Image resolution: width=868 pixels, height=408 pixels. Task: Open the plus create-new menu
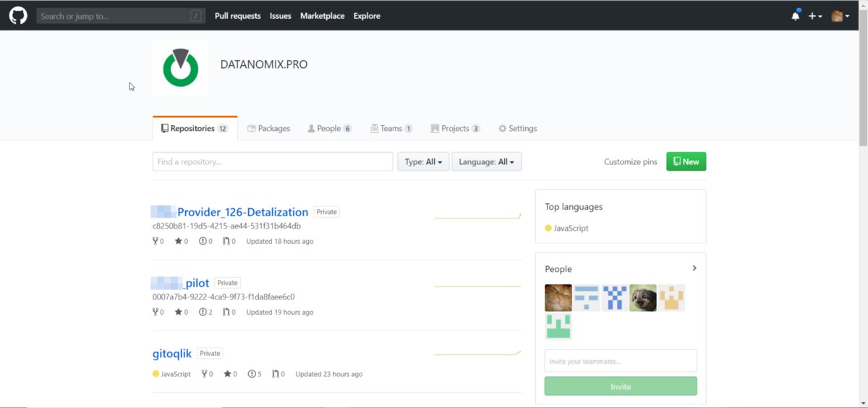pos(815,16)
